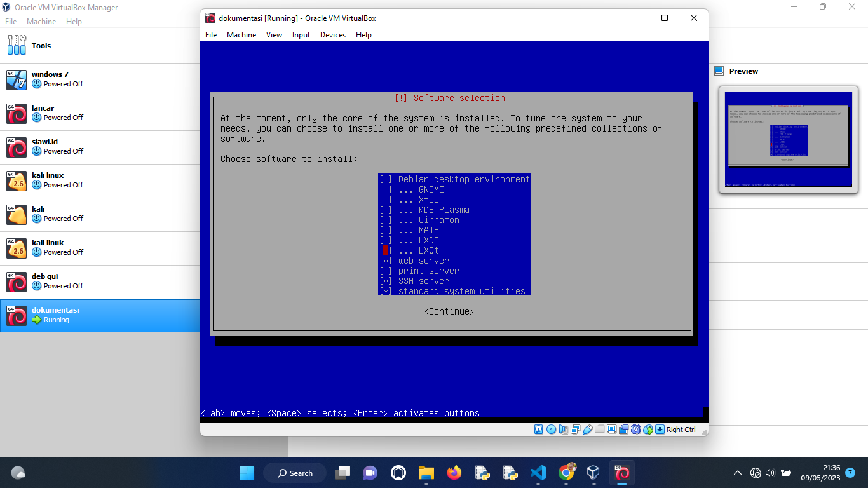Image resolution: width=868 pixels, height=488 pixels.
Task: Open File menu in VirtualBox Manager window
Action: tap(11, 22)
